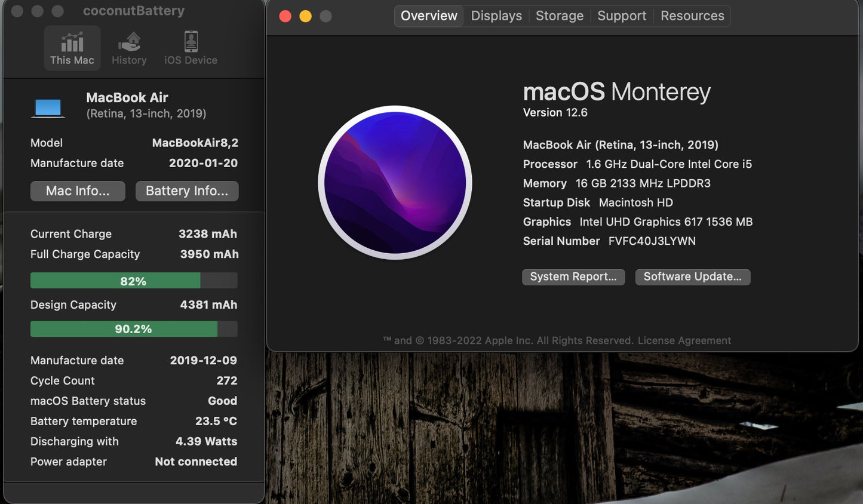Open the License Agreement link
The height and width of the screenshot is (504, 863).
click(684, 340)
